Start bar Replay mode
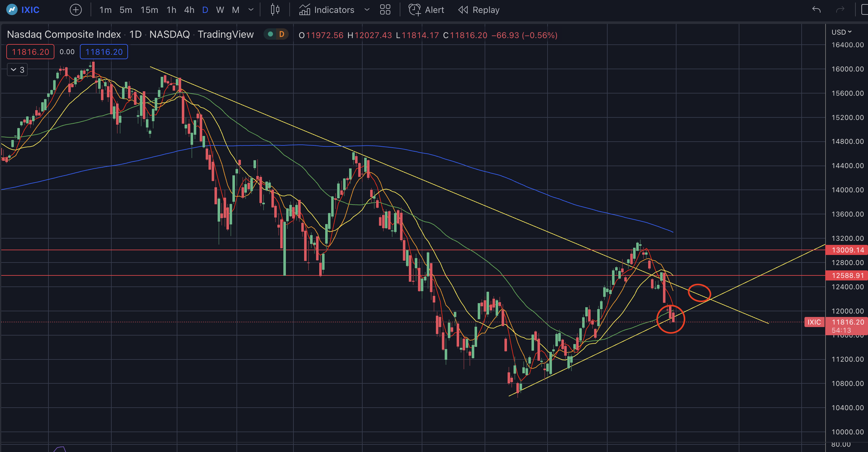Screen dimensions: 868x452 point(479,10)
